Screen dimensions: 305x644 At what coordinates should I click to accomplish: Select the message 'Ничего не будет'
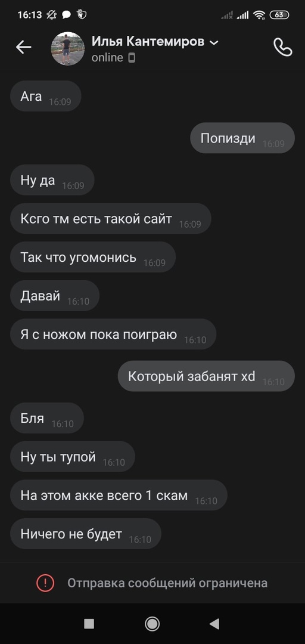click(86, 534)
